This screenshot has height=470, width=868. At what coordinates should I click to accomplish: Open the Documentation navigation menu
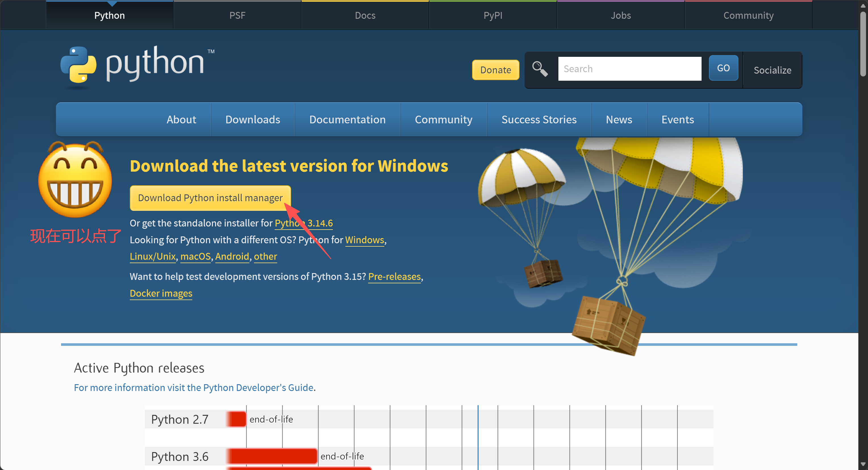347,119
